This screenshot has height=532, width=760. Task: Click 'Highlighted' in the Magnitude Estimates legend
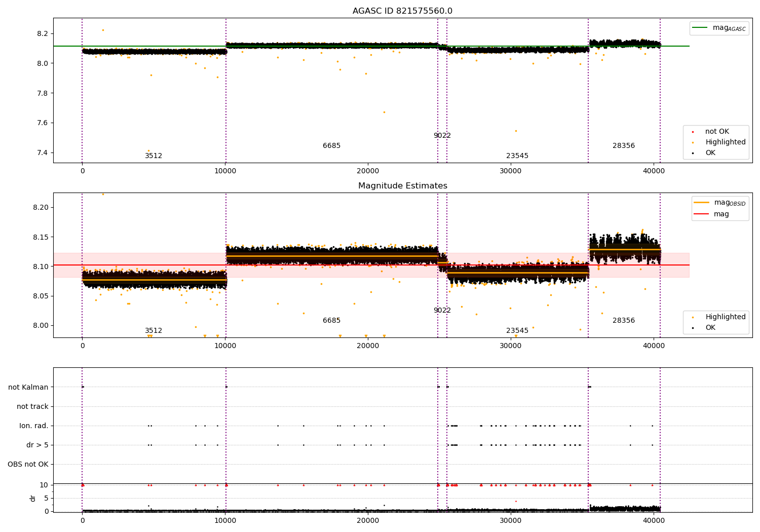(719, 317)
